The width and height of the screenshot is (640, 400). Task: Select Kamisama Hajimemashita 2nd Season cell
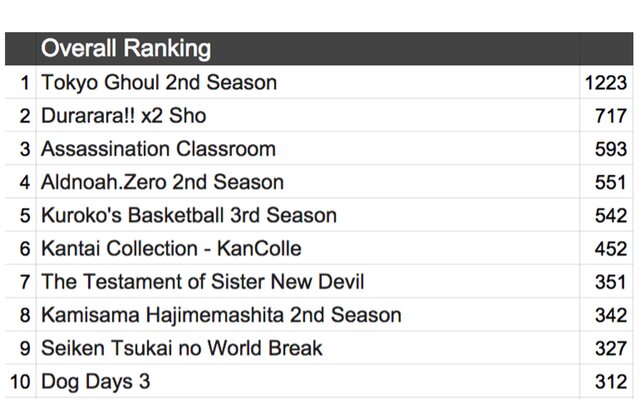(x=308, y=315)
